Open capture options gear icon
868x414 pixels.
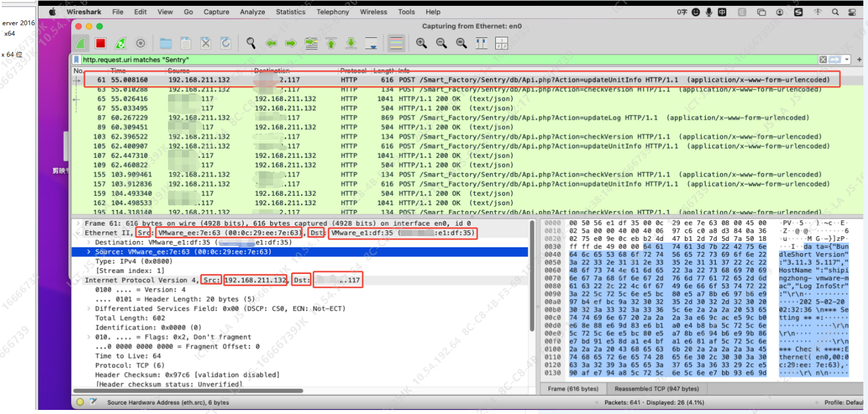pos(140,43)
